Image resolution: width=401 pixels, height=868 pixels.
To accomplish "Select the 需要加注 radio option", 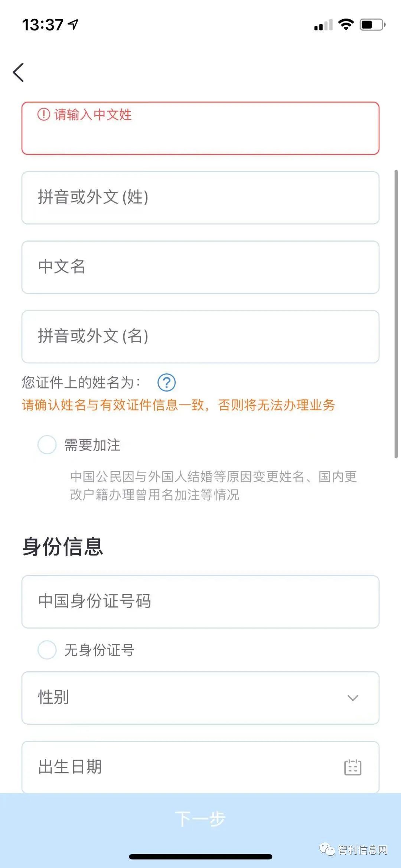I will (47, 445).
